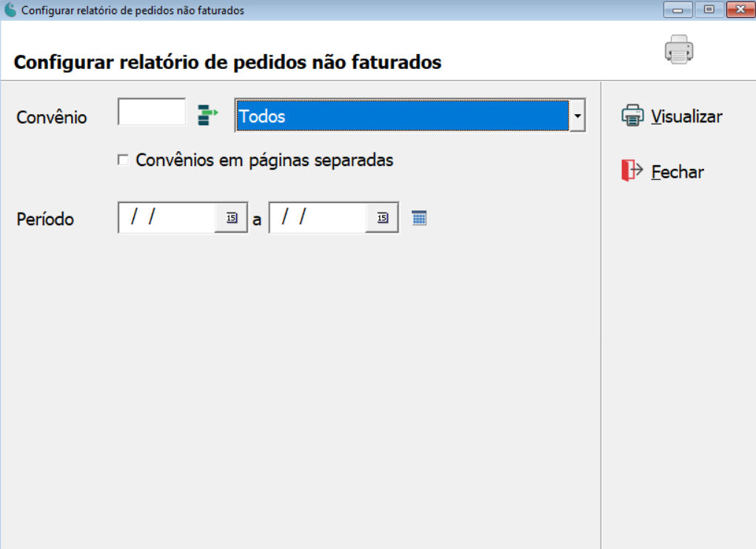Check the checkbox below the Convênio field
Viewport: 756px width, 549px height.
tap(123, 159)
